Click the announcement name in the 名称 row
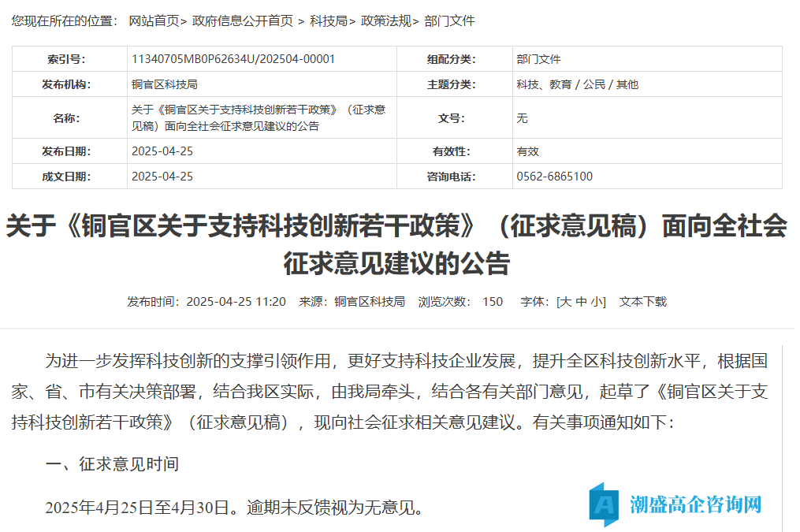The height and width of the screenshot is (532, 800). click(x=259, y=117)
